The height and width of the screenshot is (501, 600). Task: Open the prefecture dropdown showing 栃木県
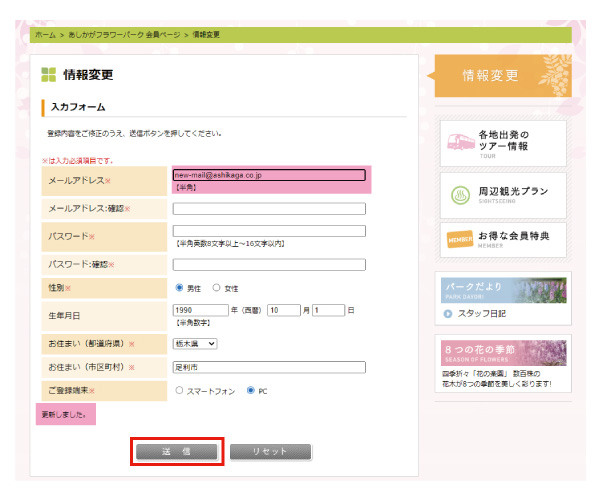[x=195, y=343]
